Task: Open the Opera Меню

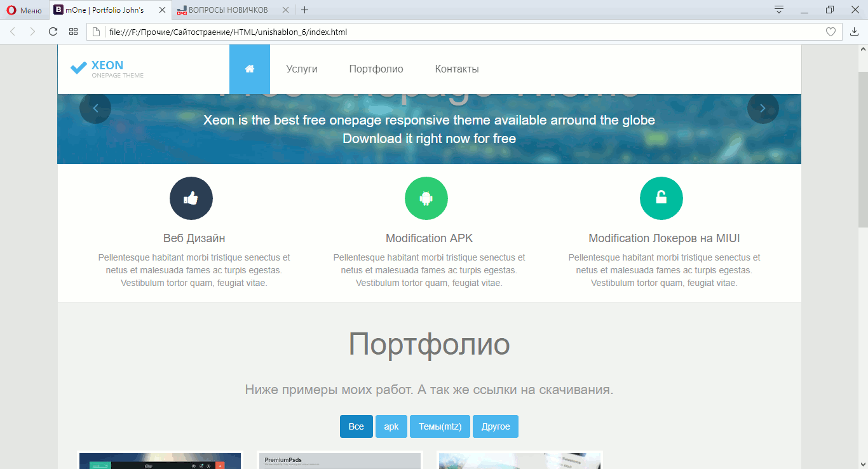Action: (x=24, y=10)
